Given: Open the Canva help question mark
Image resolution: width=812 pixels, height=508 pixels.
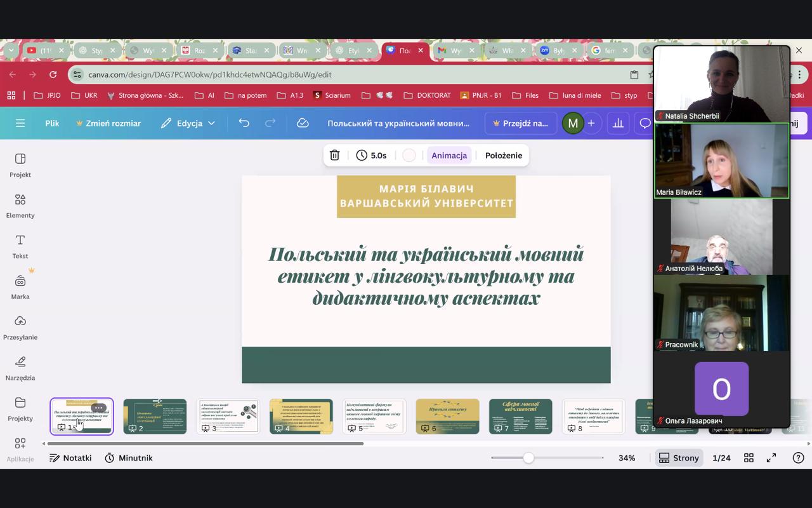Looking at the screenshot, I should coord(798,458).
